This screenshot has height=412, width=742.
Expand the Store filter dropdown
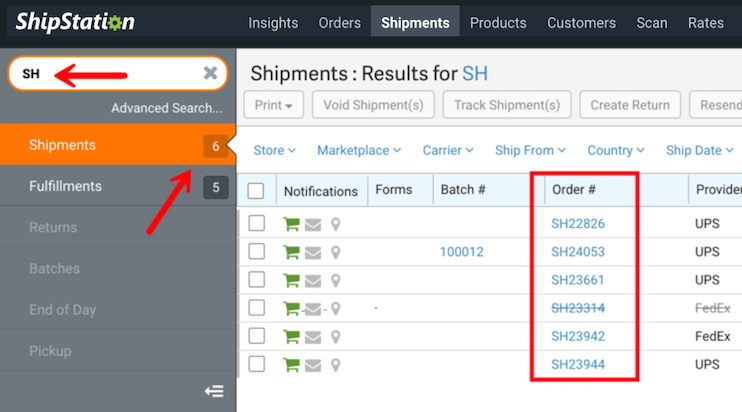(x=274, y=151)
